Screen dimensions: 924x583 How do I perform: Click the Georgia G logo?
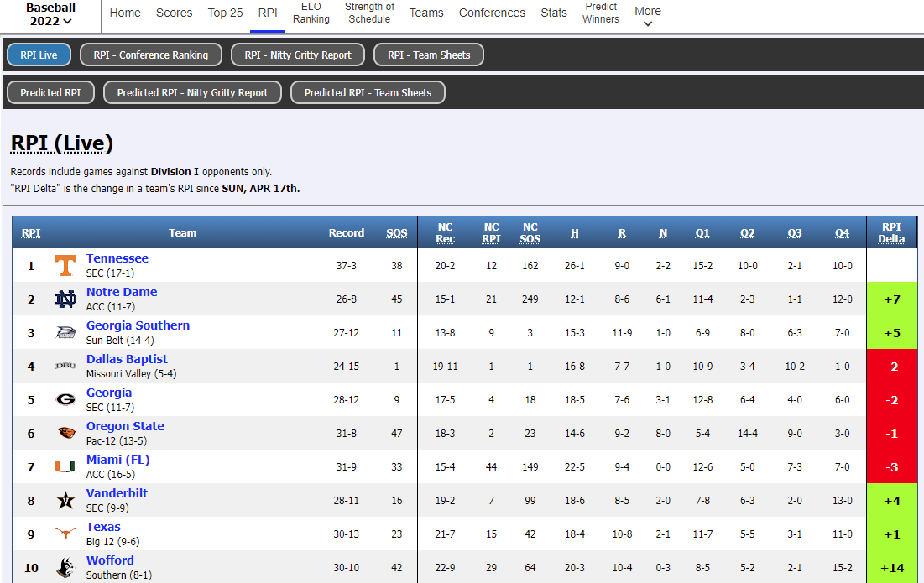pyautogui.click(x=65, y=399)
